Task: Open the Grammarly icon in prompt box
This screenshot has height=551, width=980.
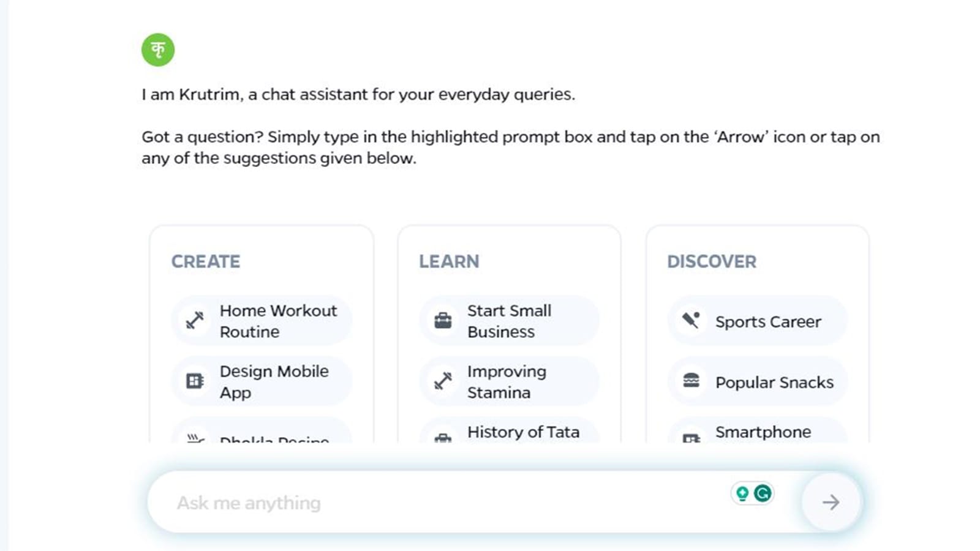Action: click(763, 493)
